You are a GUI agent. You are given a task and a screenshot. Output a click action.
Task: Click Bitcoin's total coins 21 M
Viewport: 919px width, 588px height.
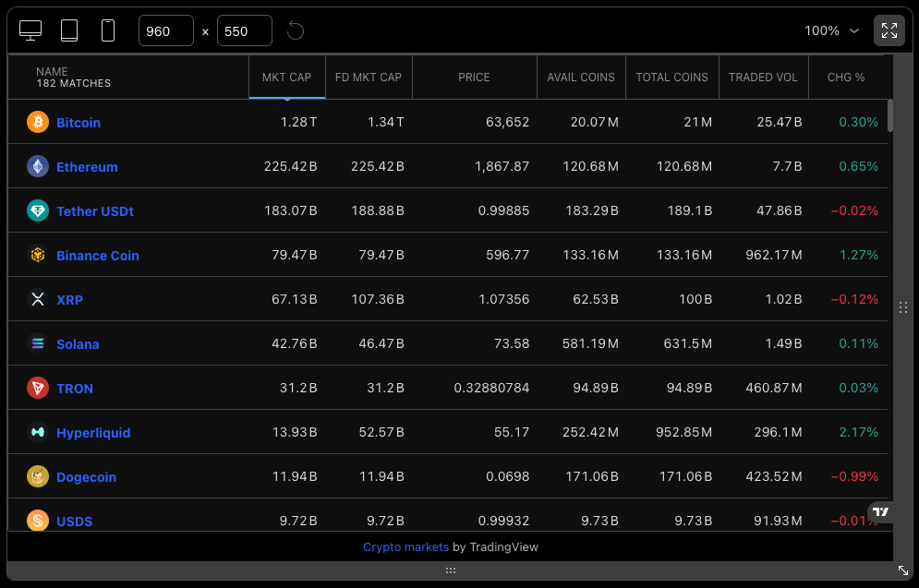(x=697, y=122)
